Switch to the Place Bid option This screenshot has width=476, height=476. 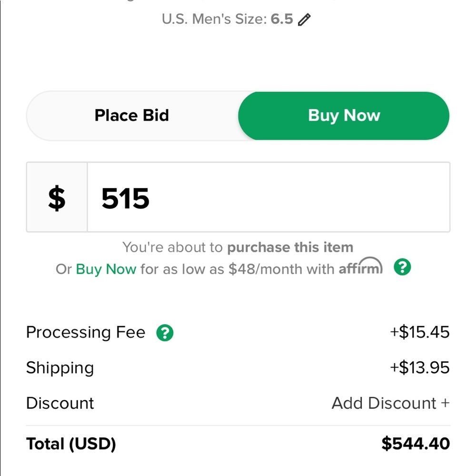click(132, 116)
